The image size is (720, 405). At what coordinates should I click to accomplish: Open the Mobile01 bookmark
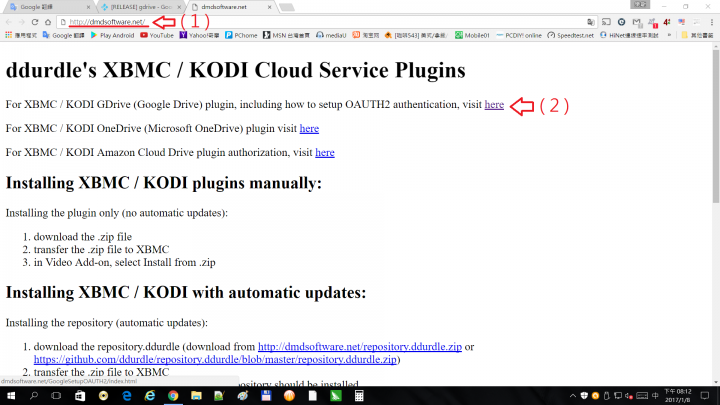click(x=472, y=35)
